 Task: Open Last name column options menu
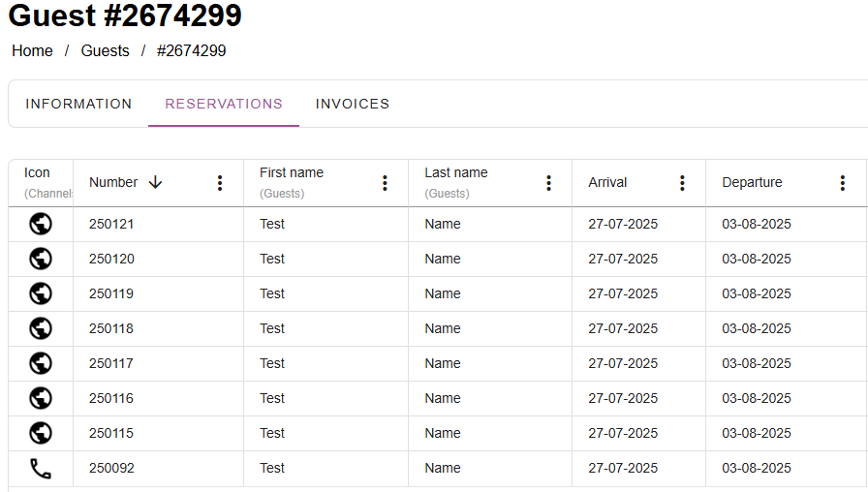point(548,183)
